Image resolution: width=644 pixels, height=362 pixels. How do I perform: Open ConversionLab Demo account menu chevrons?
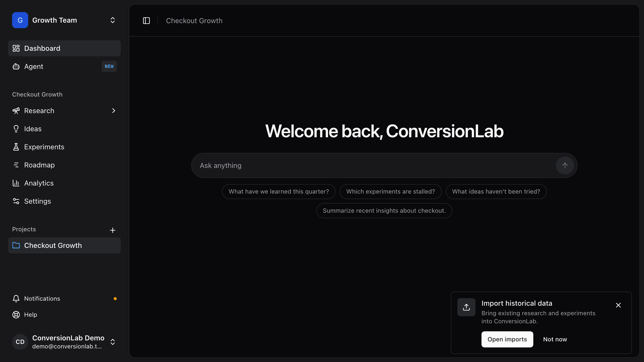pyautogui.click(x=113, y=342)
